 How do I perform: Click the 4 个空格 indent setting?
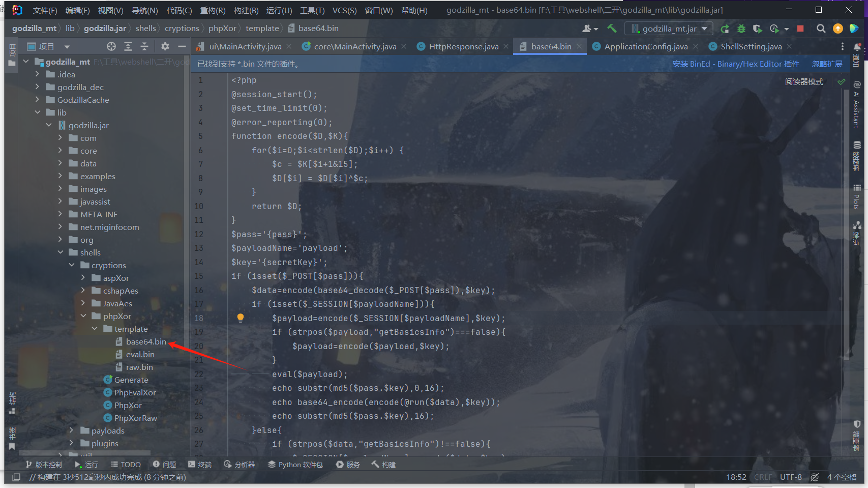pos(842,477)
